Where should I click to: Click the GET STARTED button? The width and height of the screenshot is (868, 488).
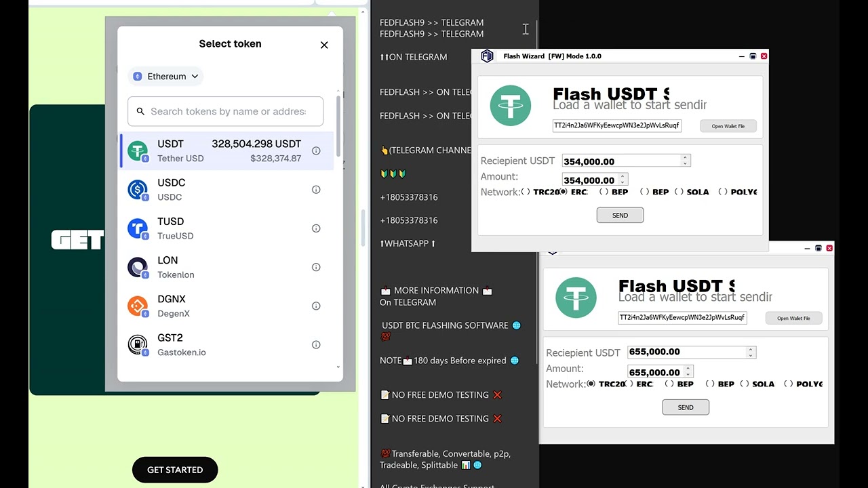175,470
